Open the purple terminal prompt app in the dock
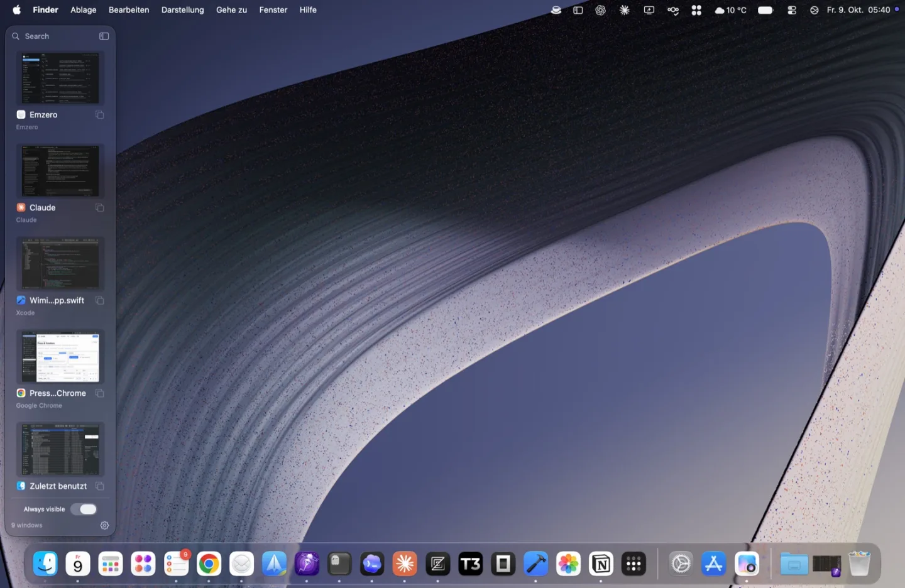 pyautogui.click(x=372, y=563)
